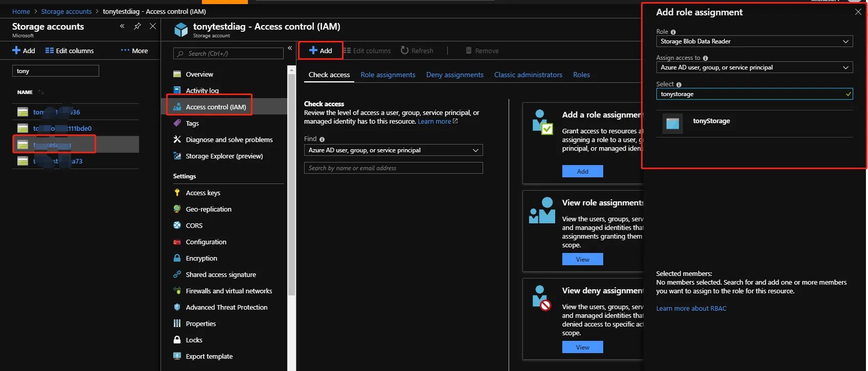
Task: Click Add in the IAM toolbar
Action: [x=321, y=51]
